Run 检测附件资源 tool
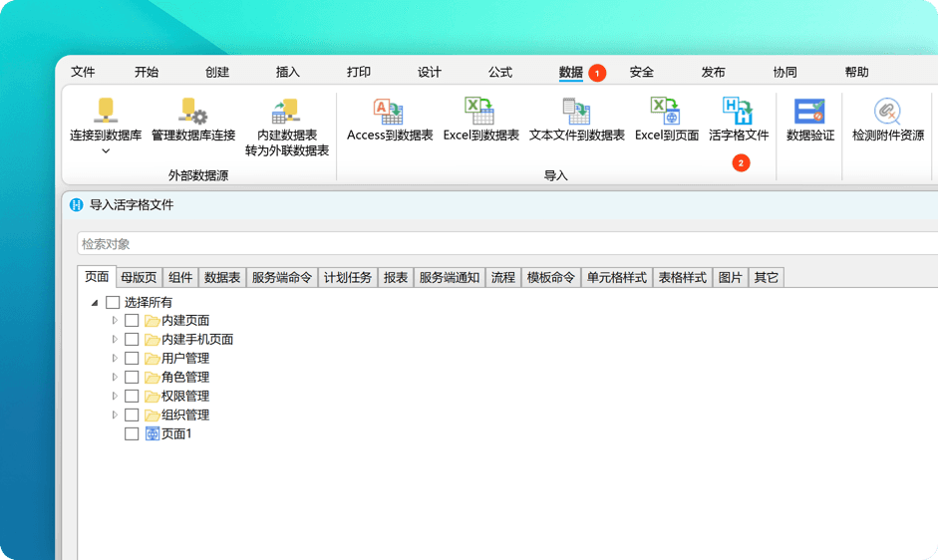This screenshot has height=560, width=938. click(x=887, y=111)
